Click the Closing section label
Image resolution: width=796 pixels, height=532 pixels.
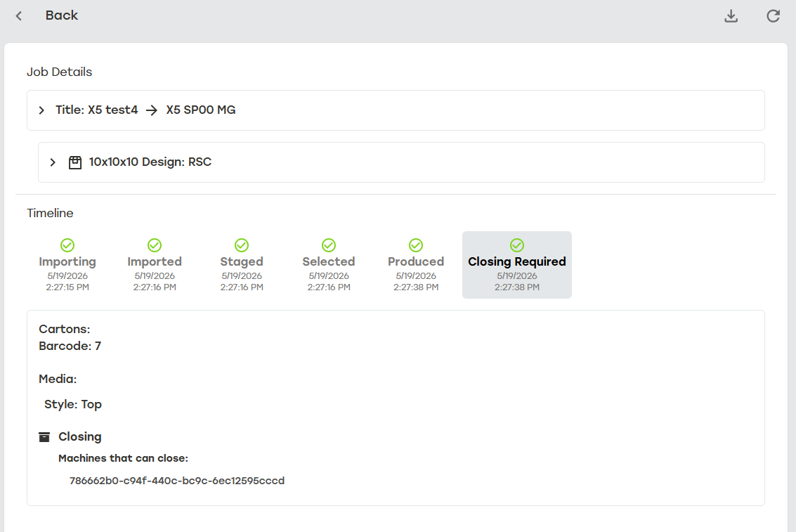point(79,436)
